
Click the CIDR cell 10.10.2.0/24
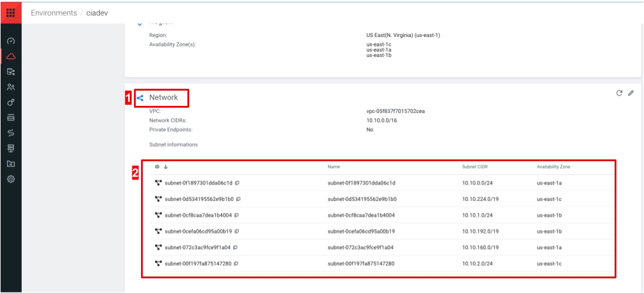tap(477, 264)
